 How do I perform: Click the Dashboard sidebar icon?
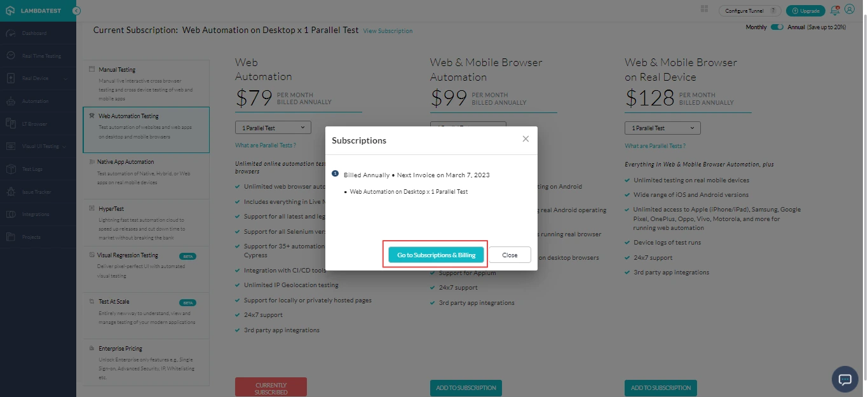[x=11, y=33]
